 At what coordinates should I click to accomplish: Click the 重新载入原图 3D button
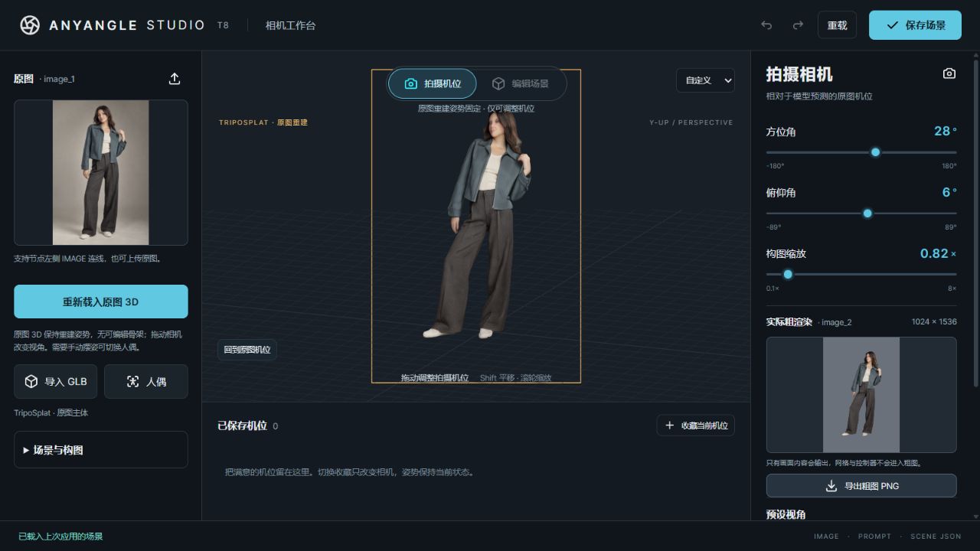(101, 302)
